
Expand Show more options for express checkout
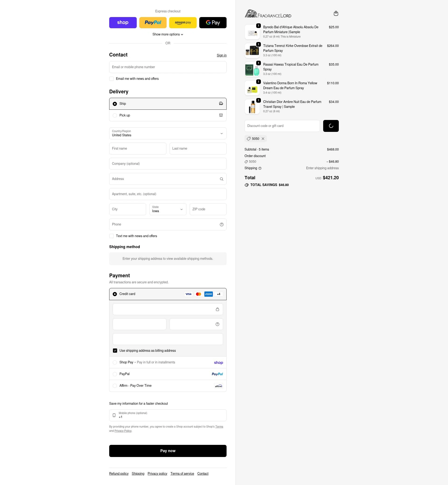[168, 35]
